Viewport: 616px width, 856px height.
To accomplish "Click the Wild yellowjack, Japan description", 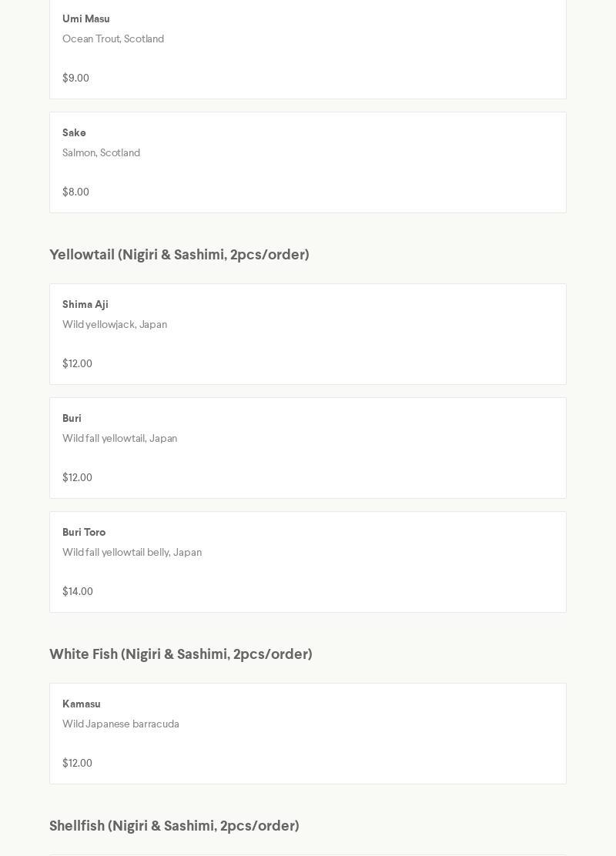I will (x=115, y=325).
